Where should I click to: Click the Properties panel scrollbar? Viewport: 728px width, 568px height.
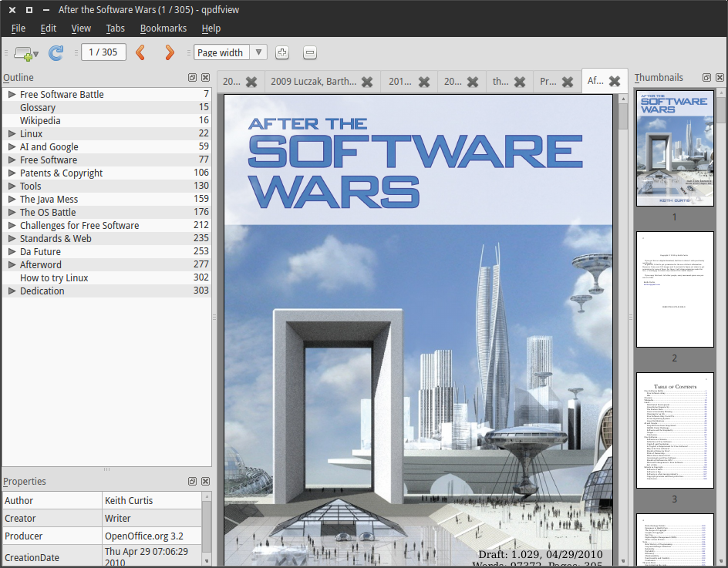click(x=207, y=529)
